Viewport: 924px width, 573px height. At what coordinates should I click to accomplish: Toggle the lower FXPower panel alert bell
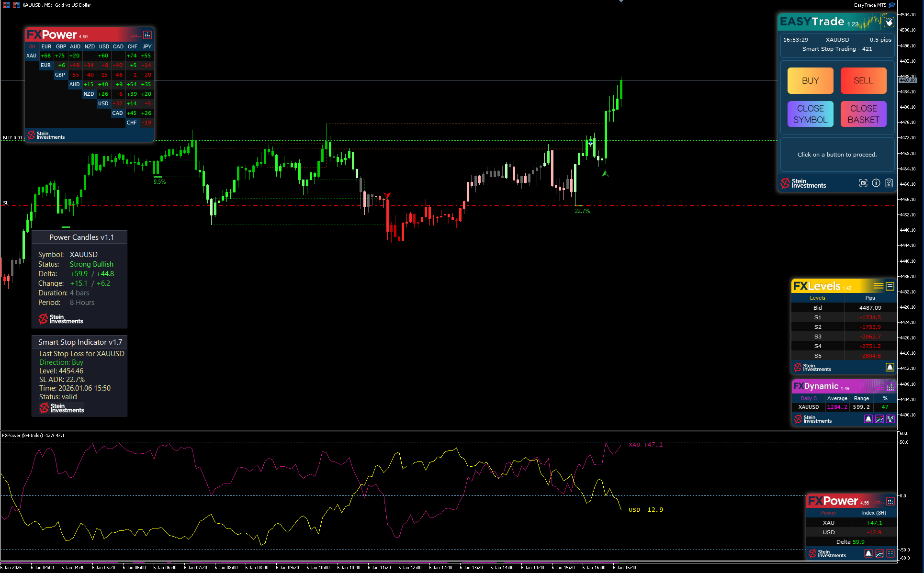pos(868,553)
